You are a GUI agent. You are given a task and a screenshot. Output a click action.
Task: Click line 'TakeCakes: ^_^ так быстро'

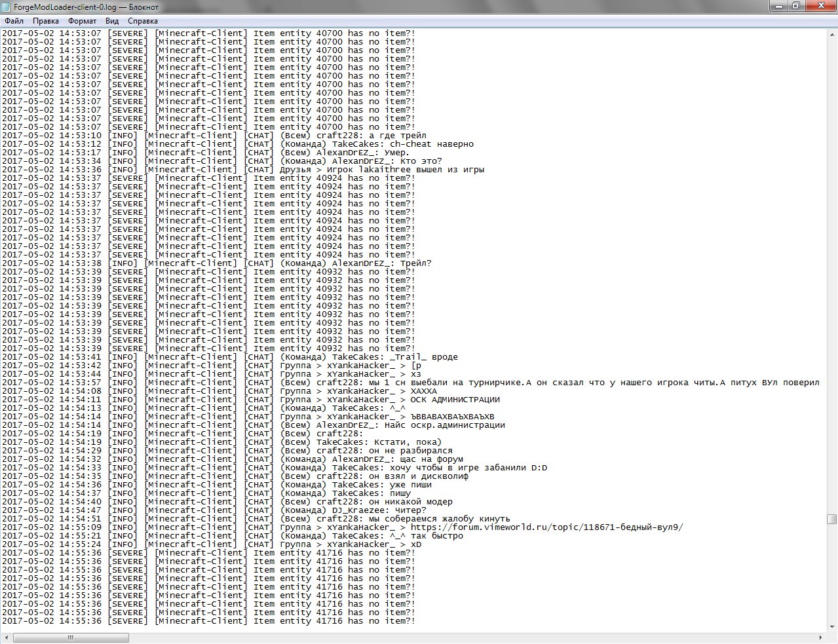[x=232, y=536]
